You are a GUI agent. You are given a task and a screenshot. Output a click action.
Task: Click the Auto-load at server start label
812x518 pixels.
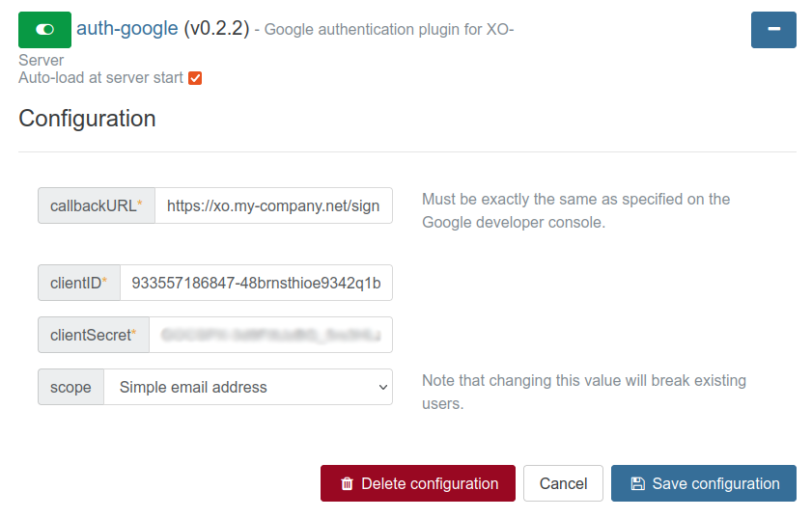[x=100, y=78]
